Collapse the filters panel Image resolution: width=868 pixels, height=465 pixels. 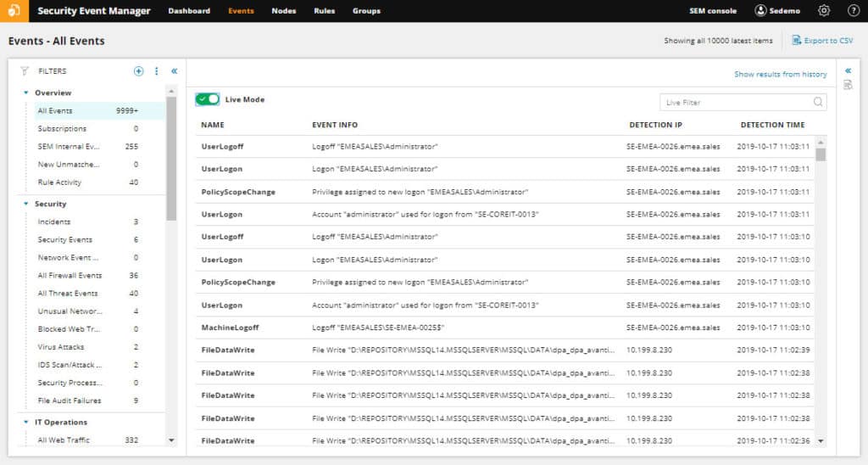[175, 71]
